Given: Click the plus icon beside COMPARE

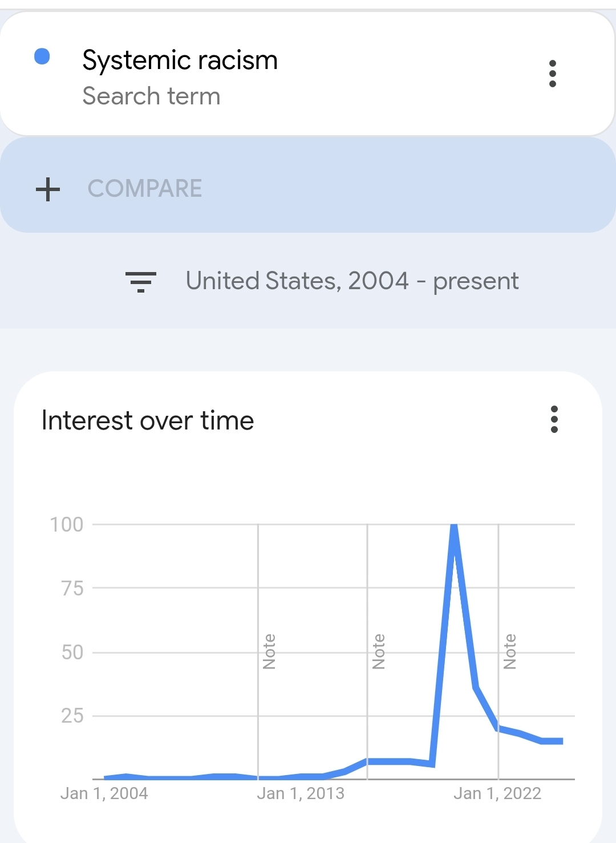Looking at the screenshot, I should [x=48, y=189].
